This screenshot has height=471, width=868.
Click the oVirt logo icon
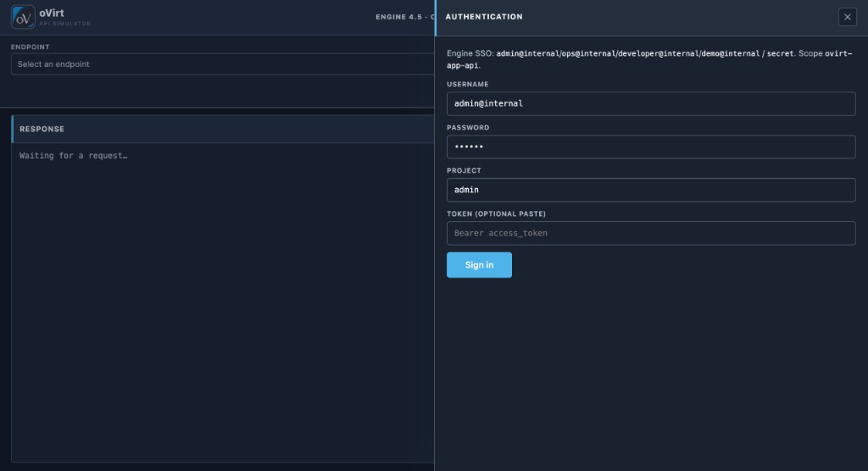pos(23,17)
